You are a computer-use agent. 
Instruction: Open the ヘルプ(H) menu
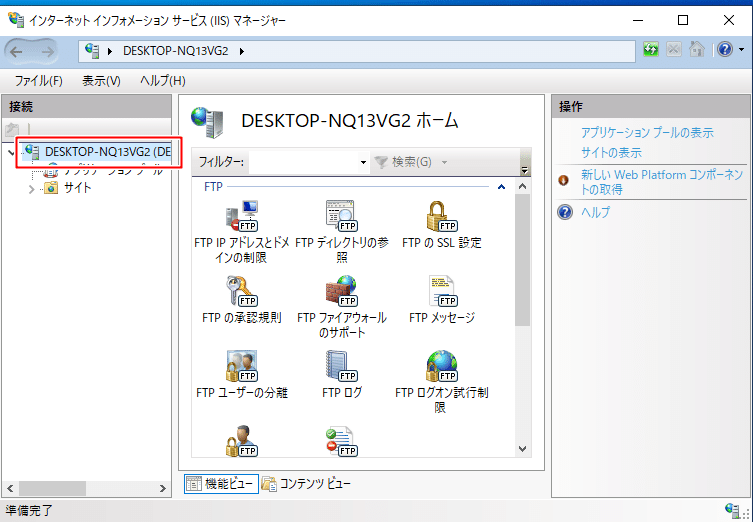click(163, 81)
